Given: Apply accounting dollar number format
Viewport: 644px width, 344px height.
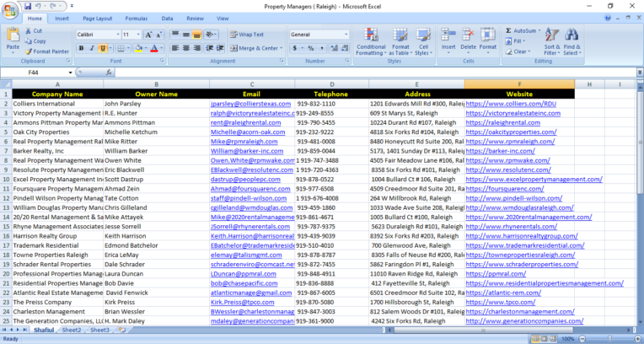Looking at the screenshot, I should click(294, 48).
